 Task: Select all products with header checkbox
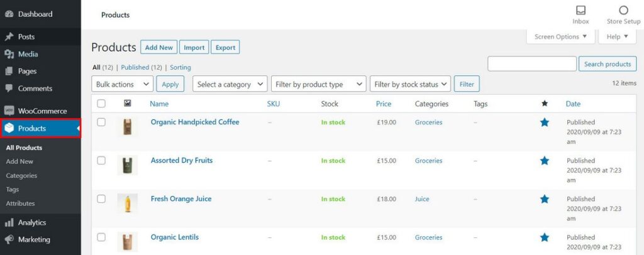[x=101, y=104]
